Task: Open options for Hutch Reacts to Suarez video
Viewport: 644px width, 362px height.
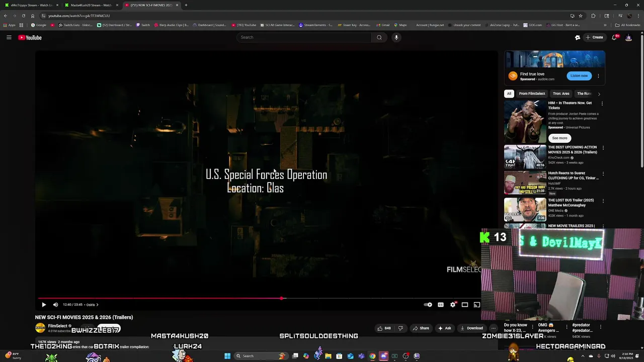Action: [x=603, y=174]
